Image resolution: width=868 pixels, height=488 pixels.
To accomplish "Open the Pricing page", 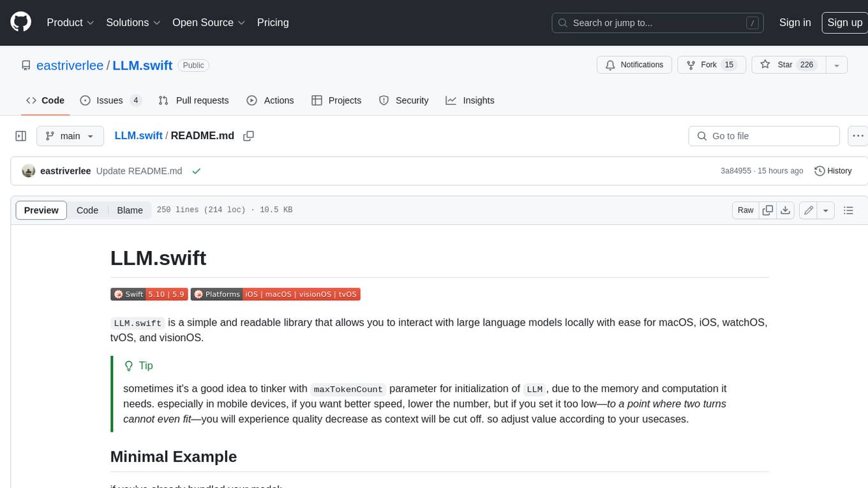I will 273,22.
